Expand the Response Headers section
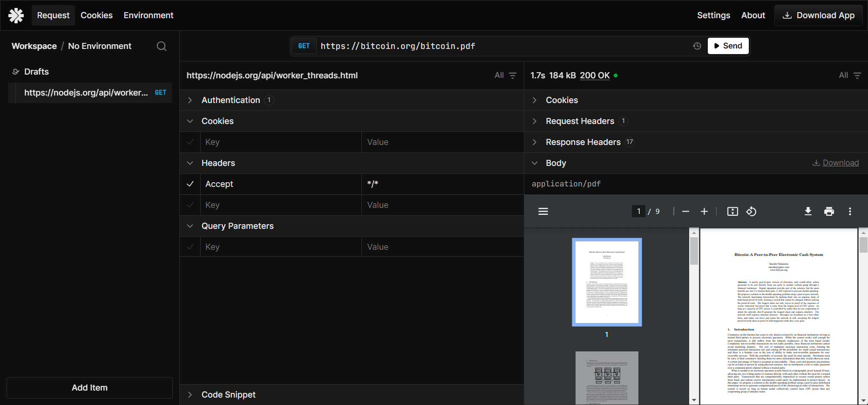 tap(696, 142)
